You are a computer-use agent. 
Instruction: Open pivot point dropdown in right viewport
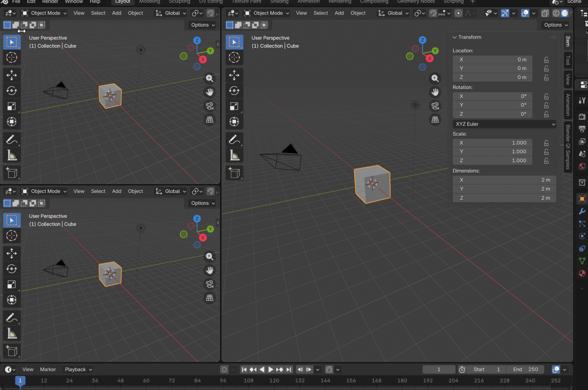pos(420,13)
